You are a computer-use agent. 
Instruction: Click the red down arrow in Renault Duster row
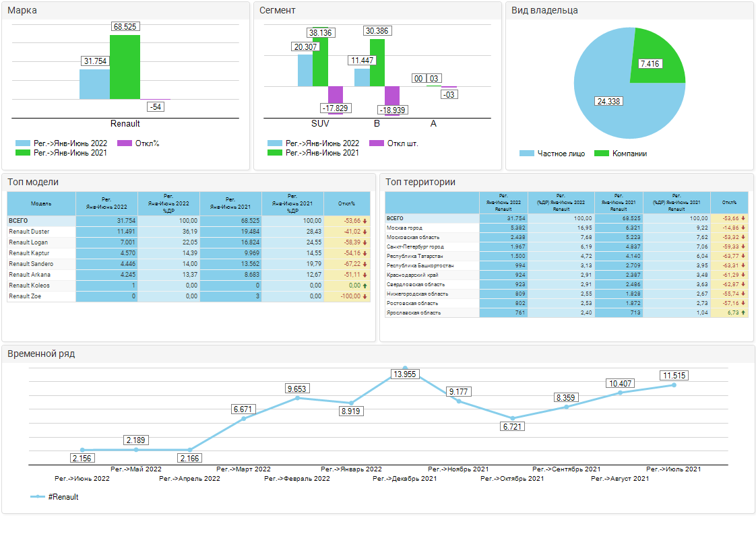(366, 232)
